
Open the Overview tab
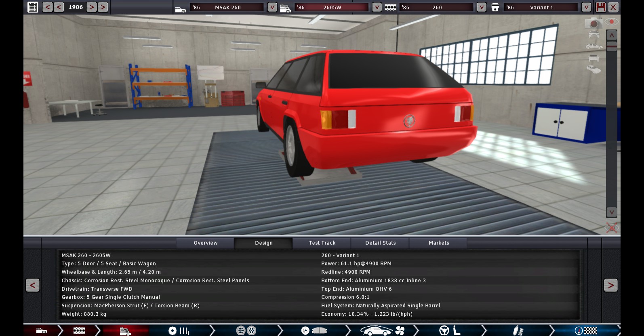(x=205, y=243)
